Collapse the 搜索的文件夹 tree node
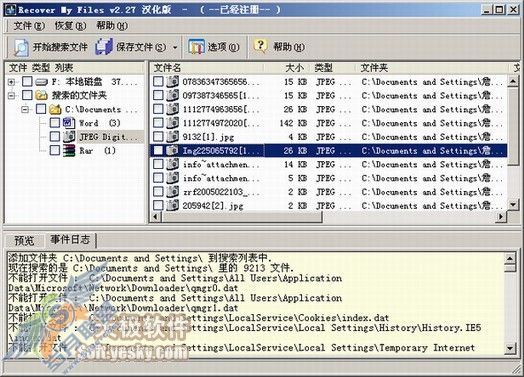 coord(12,96)
